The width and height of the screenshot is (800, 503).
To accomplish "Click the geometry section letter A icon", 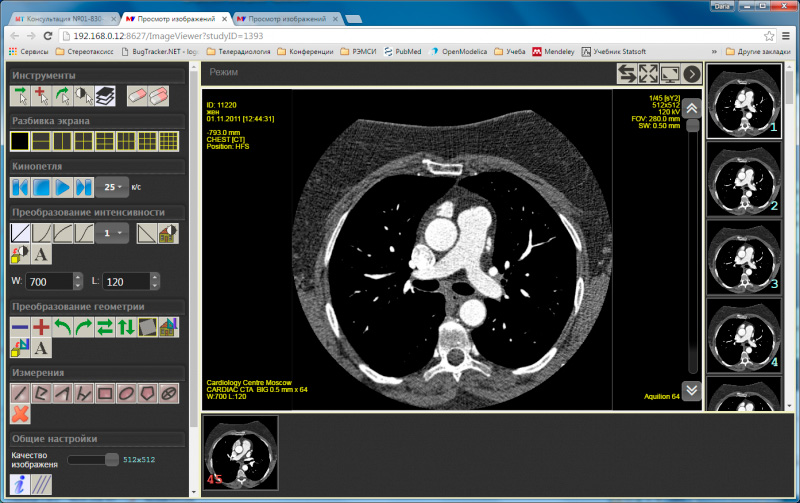I will click(x=41, y=348).
